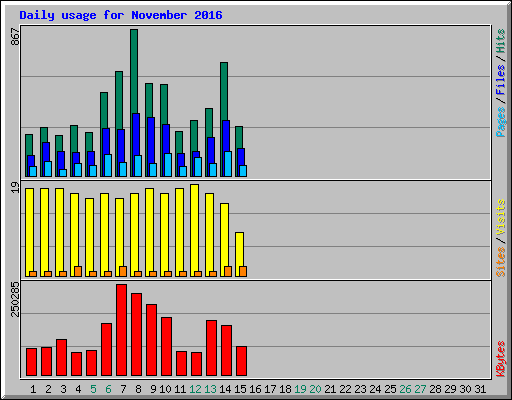Select day "8" on the date axis
The height and width of the screenshot is (400, 512).
point(138,389)
